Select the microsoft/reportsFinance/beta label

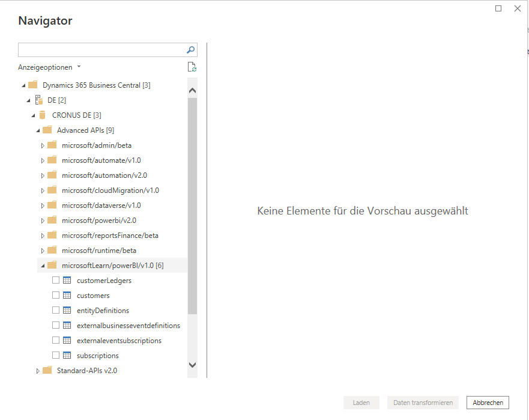click(x=110, y=236)
